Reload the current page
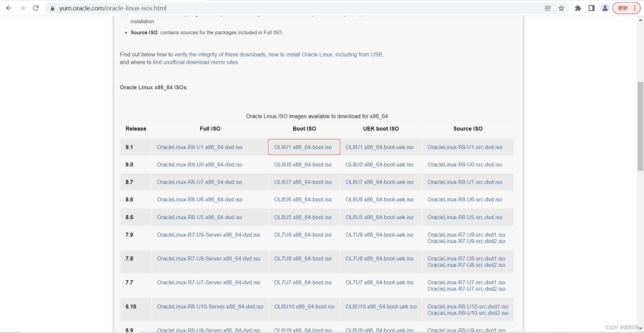The image size is (644, 333). click(36, 8)
